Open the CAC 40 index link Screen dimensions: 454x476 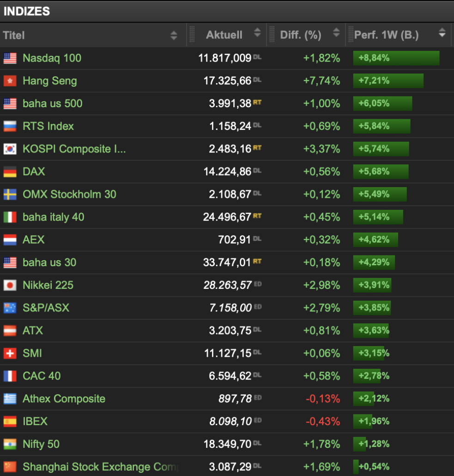pos(42,376)
